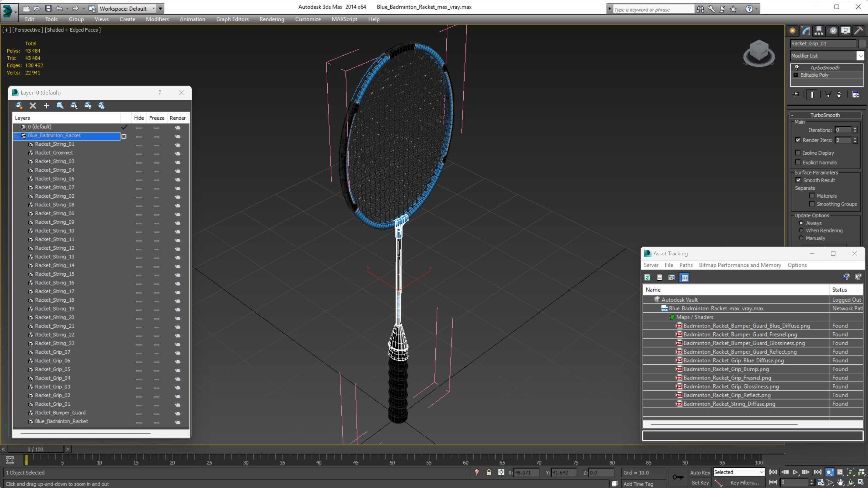Collapse the Blue_Badminton_Racket layer tree
This screenshot has width=868, height=488.
click(16, 135)
